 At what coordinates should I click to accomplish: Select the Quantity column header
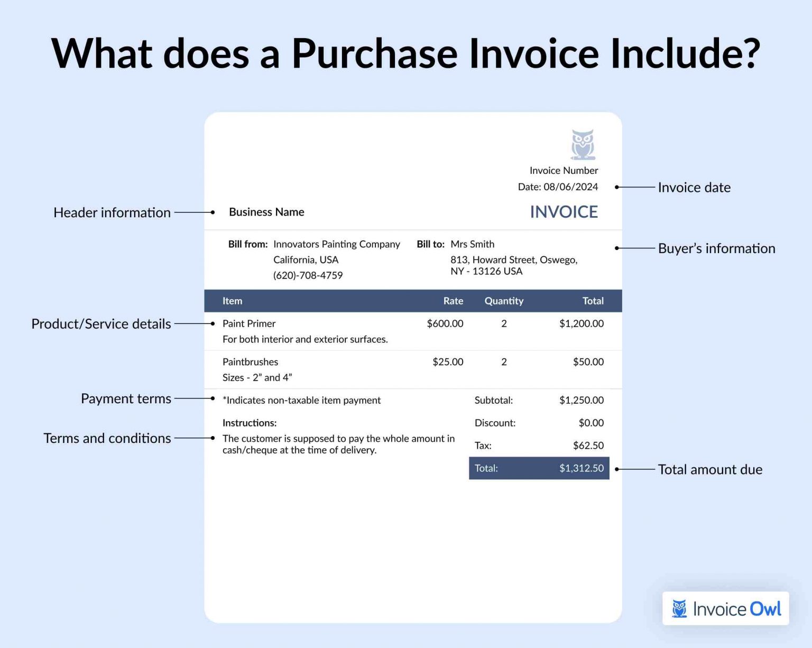504,301
